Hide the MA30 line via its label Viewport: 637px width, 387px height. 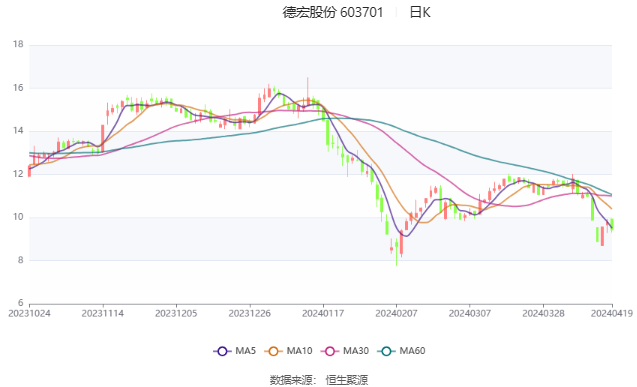[x=356, y=351]
